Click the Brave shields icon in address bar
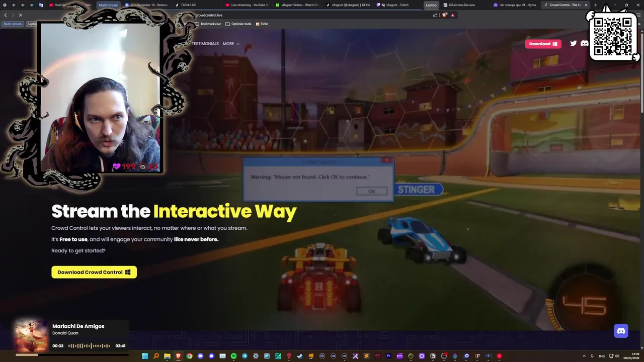This screenshot has width=644, height=362. [x=444, y=15]
